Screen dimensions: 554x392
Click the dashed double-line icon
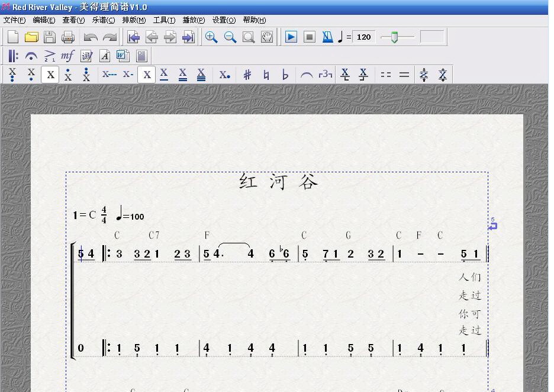tap(385, 75)
